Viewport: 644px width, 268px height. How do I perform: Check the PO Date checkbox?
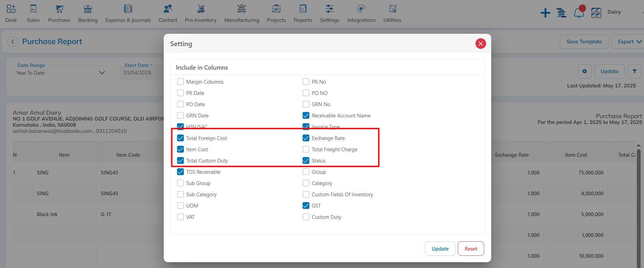pos(180,104)
